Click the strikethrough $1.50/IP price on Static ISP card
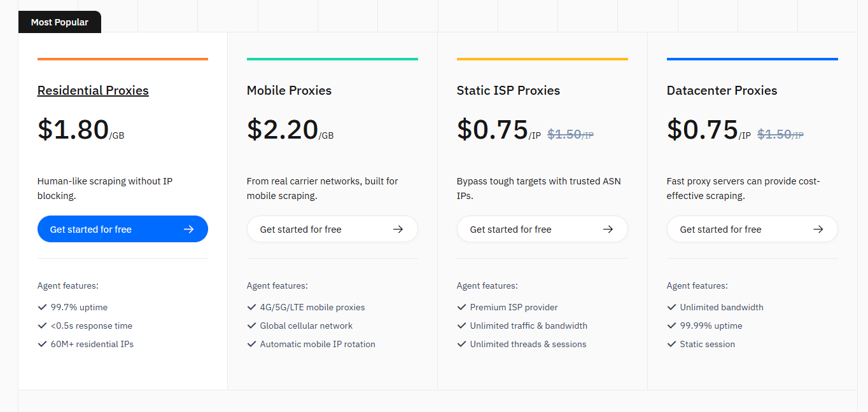 [570, 134]
